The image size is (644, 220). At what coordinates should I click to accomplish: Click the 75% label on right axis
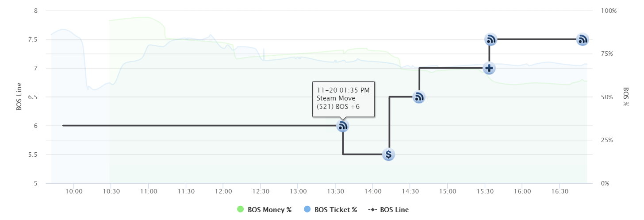(x=607, y=54)
